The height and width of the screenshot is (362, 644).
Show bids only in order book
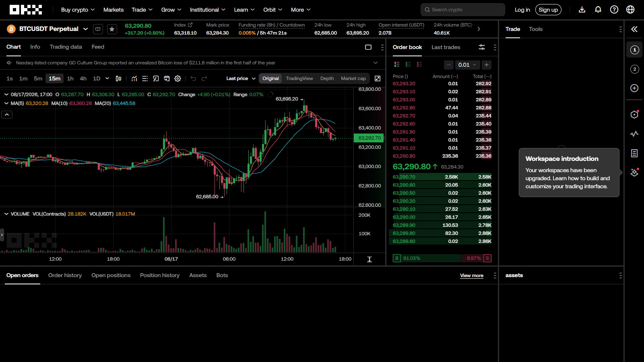[408, 64]
